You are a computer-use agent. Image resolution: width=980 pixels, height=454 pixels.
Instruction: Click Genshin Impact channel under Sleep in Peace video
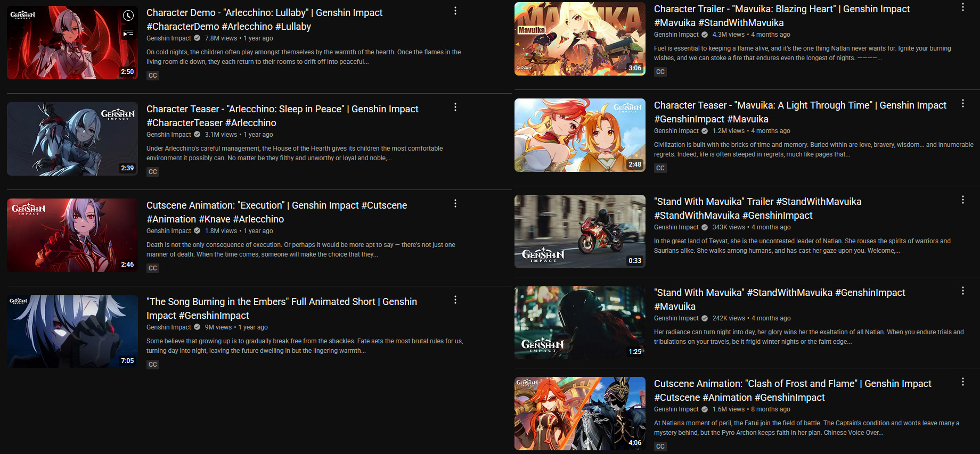(169, 135)
